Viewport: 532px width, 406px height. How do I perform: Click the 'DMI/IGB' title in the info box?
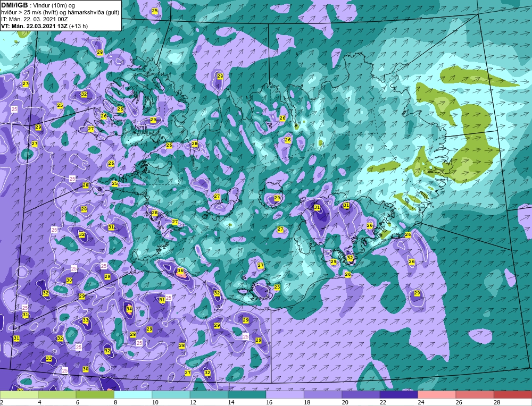14,5
